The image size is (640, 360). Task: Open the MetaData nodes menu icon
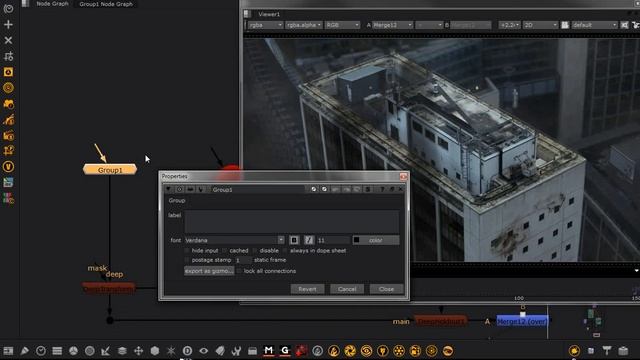click(8, 182)
